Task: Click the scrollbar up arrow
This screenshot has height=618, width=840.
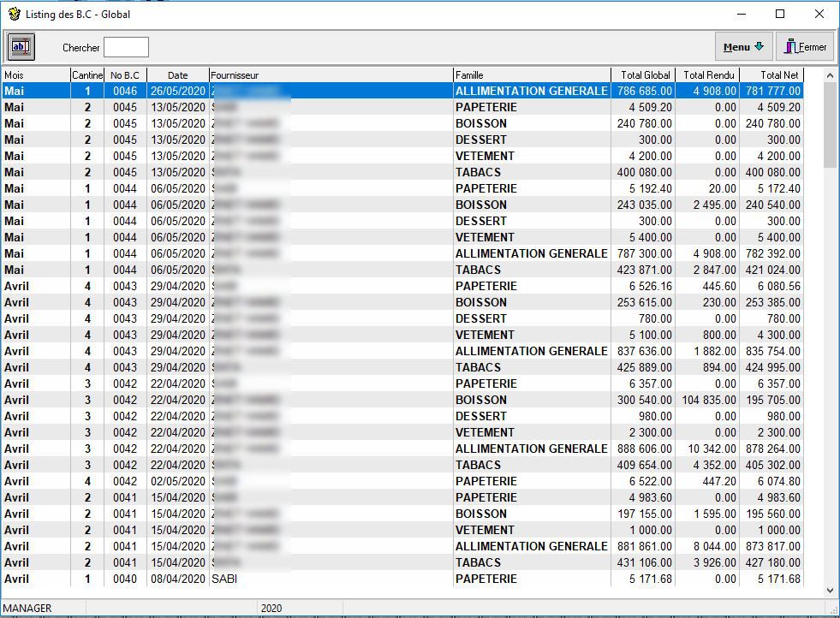Action: 830,75
